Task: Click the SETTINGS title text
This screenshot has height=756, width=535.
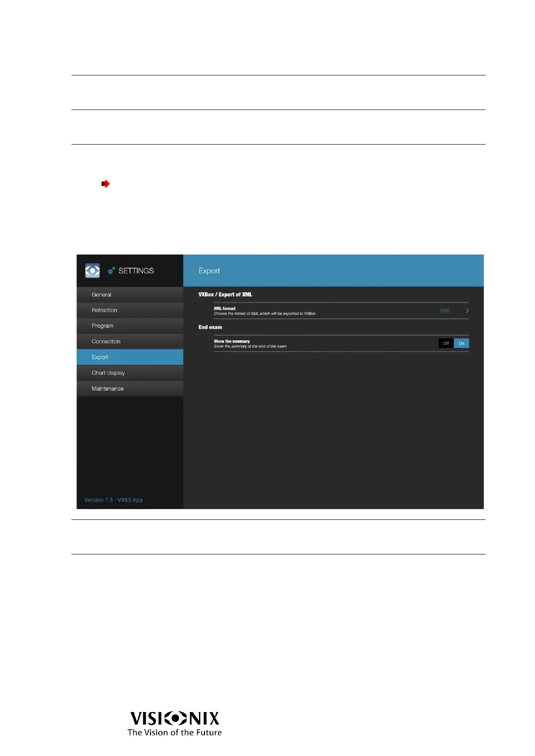Action: 136,271
